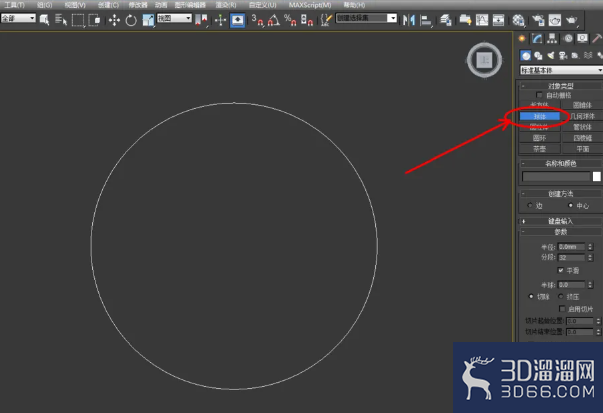This screenshot has width=603, height=413.
Task: Open the 视图 reference coordinate dropdown
Action: 174,18
